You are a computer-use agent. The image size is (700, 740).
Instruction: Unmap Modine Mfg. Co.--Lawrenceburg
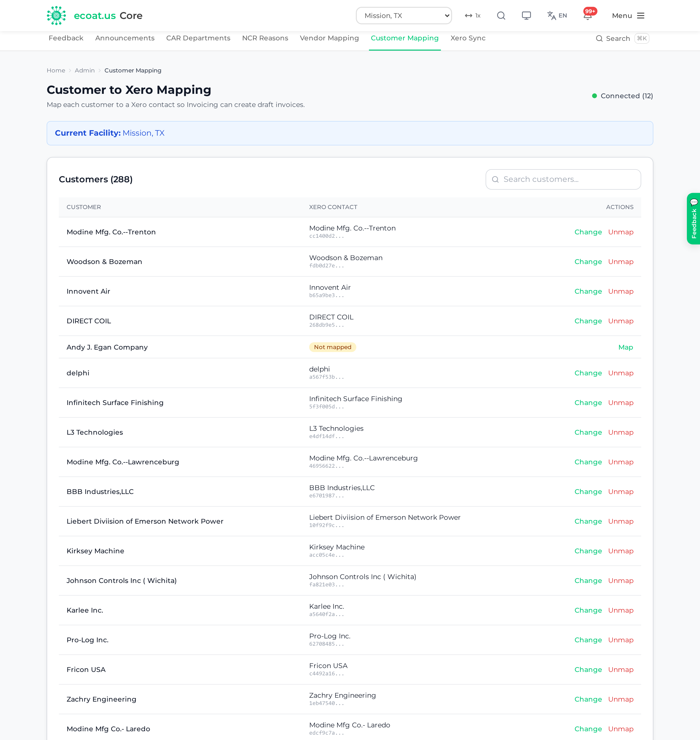click(621, 462)
